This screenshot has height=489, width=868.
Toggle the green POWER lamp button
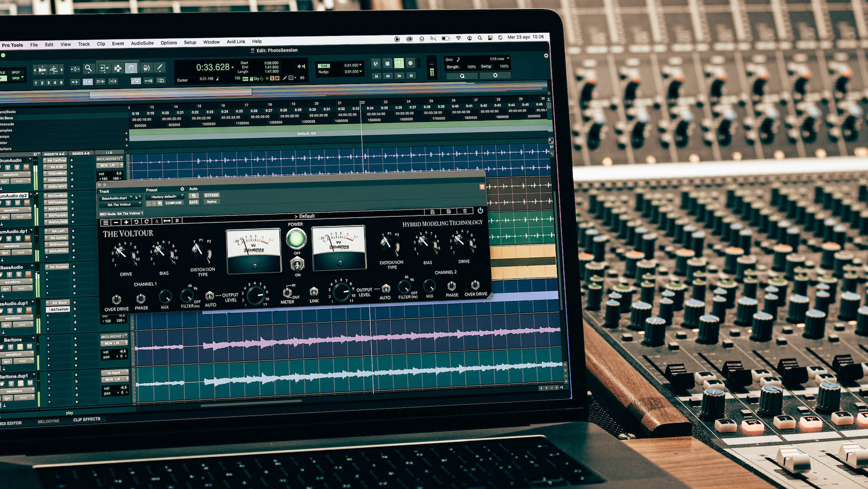[296, 238]
